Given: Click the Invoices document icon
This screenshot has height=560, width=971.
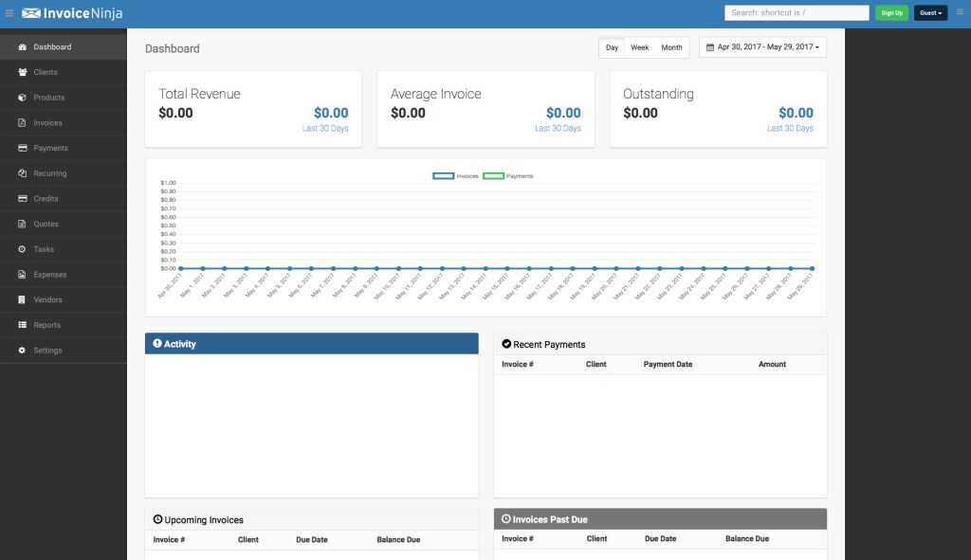Looking at the screenshot, I should [x=23, y=123].
